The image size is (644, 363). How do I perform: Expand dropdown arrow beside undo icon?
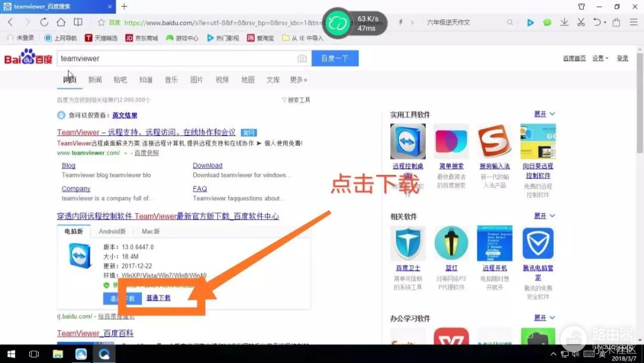click(x=605, y=23)
